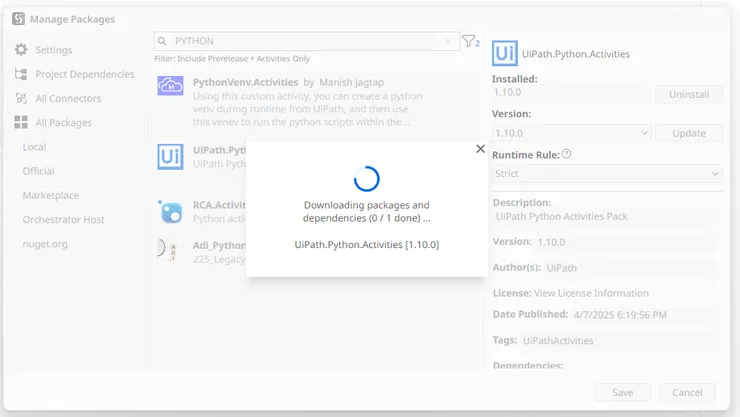The width and height of the screenshot is (740, 417).
Task: Click the Adi_Python package icon
Action: [x=168, y=250]
